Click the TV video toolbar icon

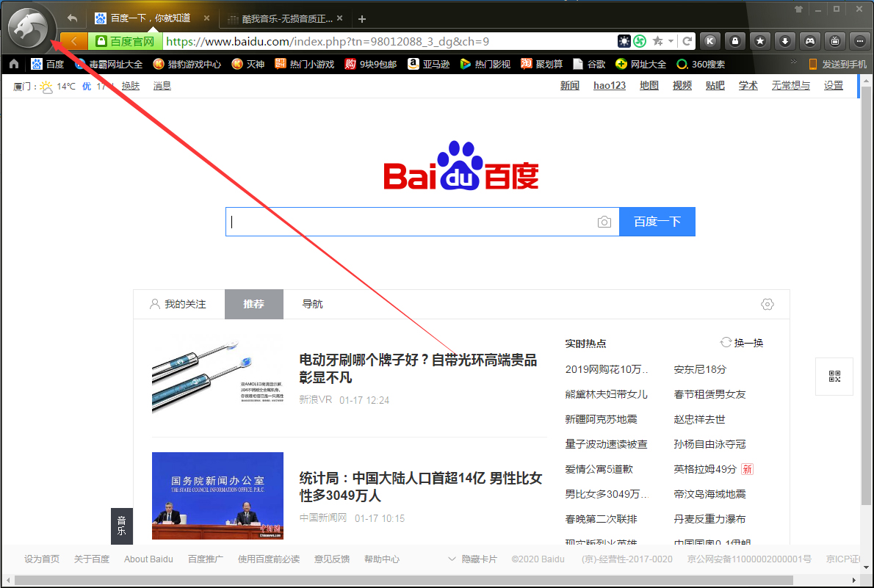[835, 41]
